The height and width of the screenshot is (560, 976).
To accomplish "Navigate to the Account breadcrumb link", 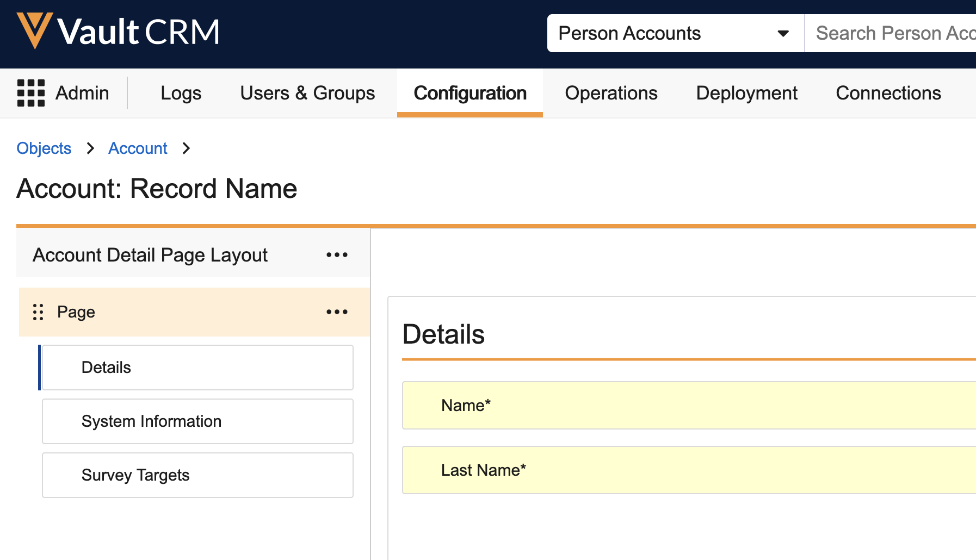I will click(x=138, y=148).
